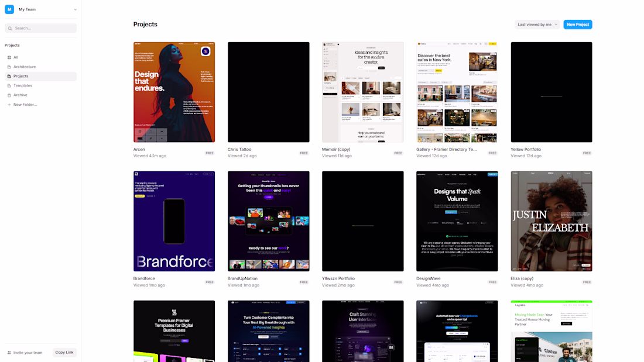The height and width of the screenshot is (362, 644).
Task: Click the Viewed 11d ago text
Action: coord(337,156)
